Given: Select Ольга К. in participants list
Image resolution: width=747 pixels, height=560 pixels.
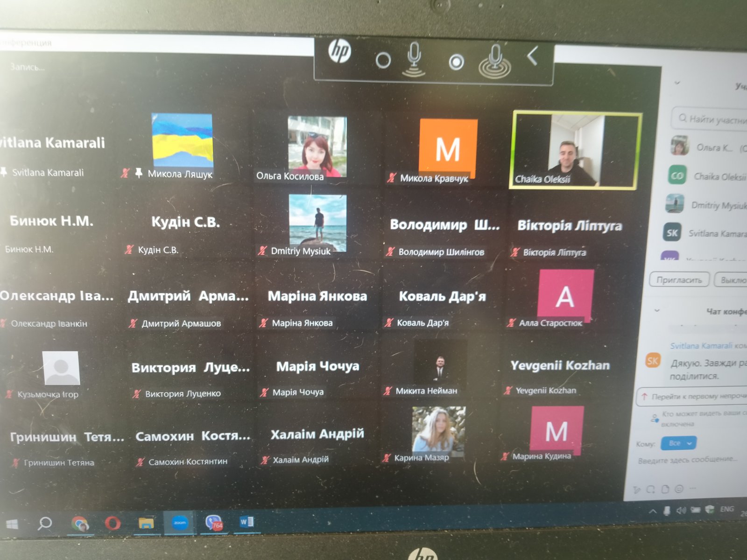Looking at the screenshot, I should [x=708, y=147].
